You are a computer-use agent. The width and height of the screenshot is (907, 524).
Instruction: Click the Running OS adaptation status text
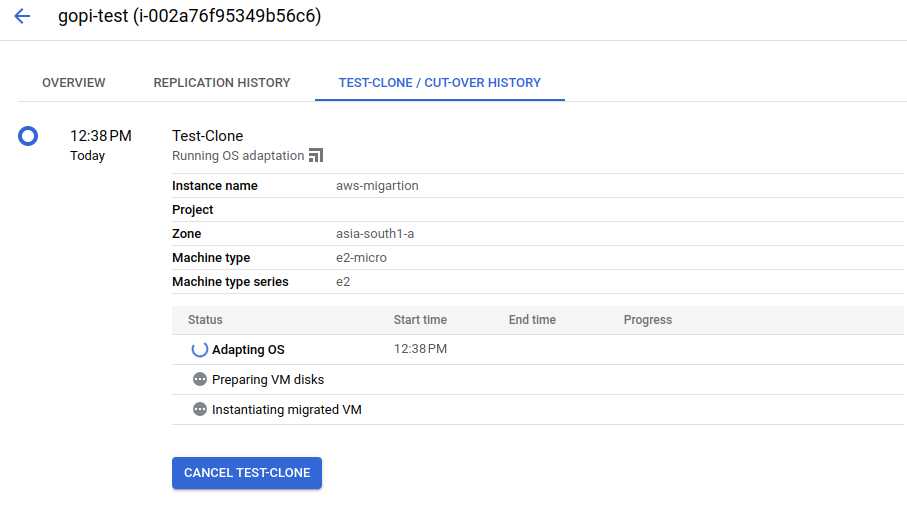pos(238,156)
